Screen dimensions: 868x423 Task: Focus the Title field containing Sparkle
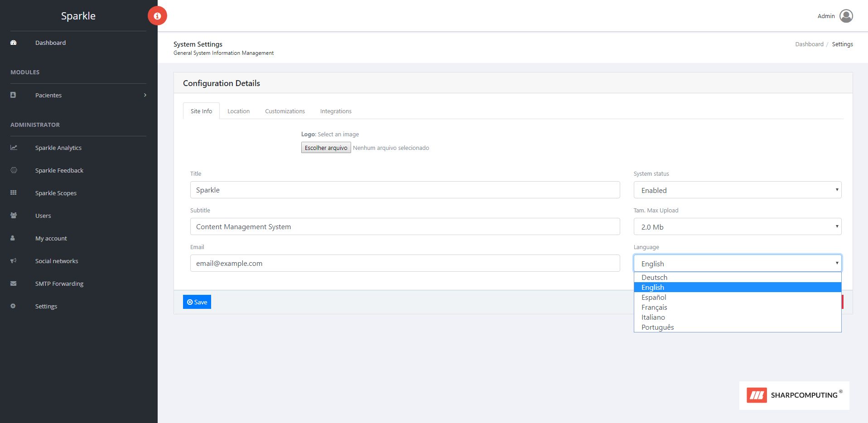coord(405,190)
